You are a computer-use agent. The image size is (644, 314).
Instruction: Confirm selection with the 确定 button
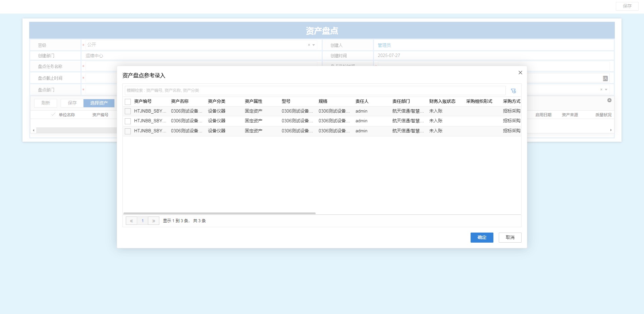click(482, 238)
